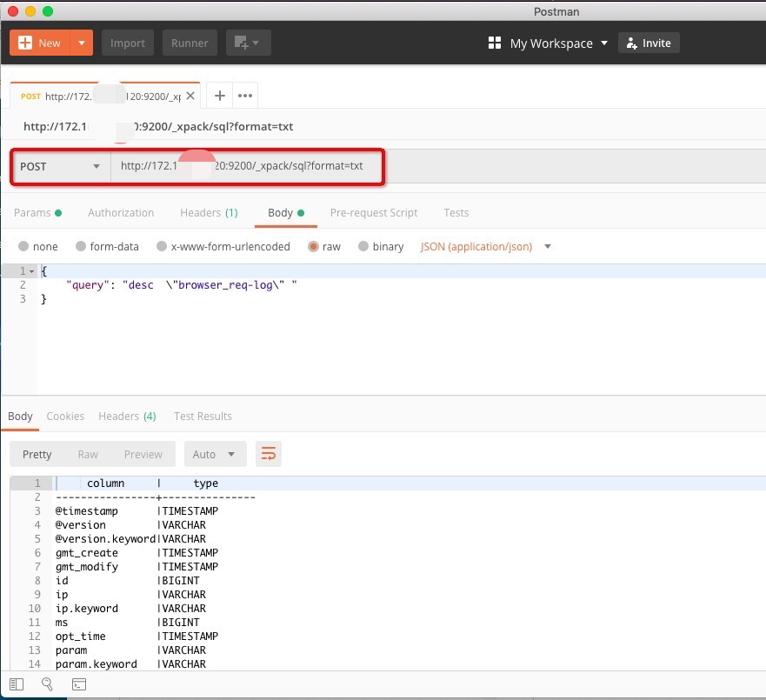Minimize Postman with the yellow button
The height and width of the screenshot is (700, 766).
click(30, 11)
